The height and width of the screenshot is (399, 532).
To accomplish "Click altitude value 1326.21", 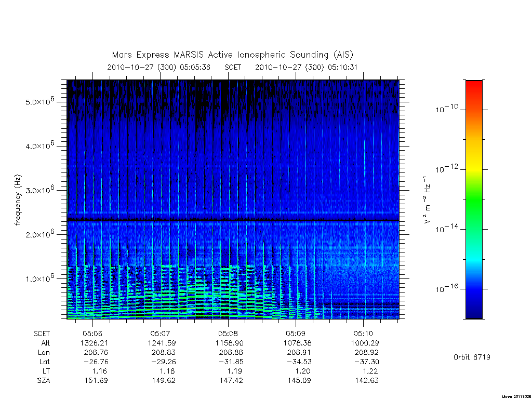I will (x=94, y=343).
